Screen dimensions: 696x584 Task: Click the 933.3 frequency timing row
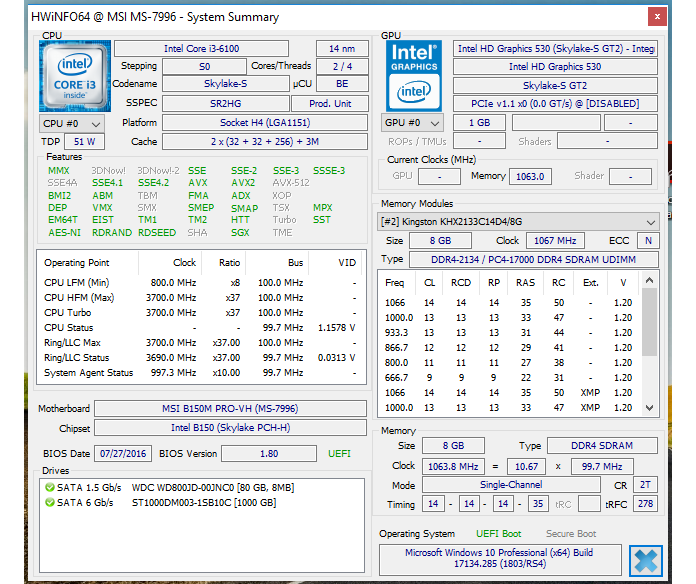(510, 333)
